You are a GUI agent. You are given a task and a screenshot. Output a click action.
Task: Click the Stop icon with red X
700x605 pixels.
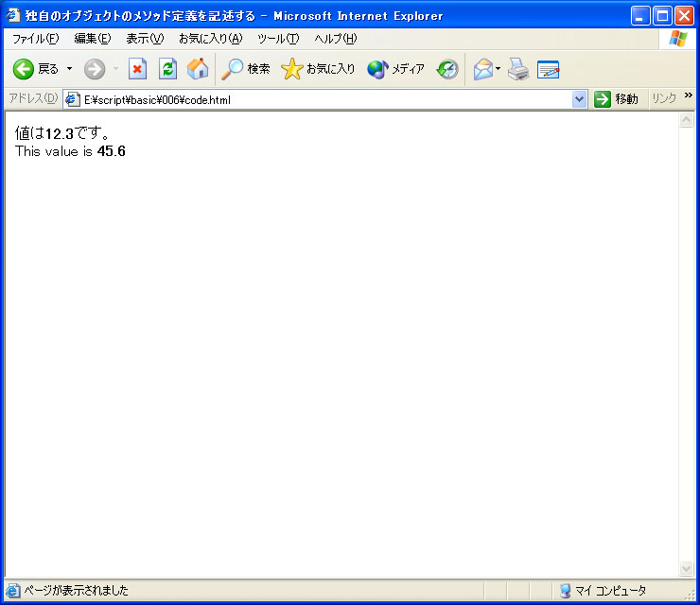click(137, 69)
